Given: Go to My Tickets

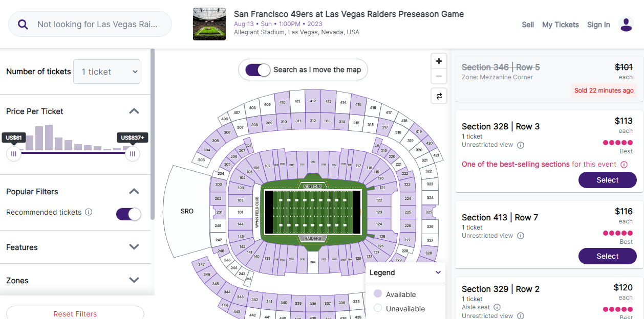Looking at the screenshot, I should click(560, 25).
